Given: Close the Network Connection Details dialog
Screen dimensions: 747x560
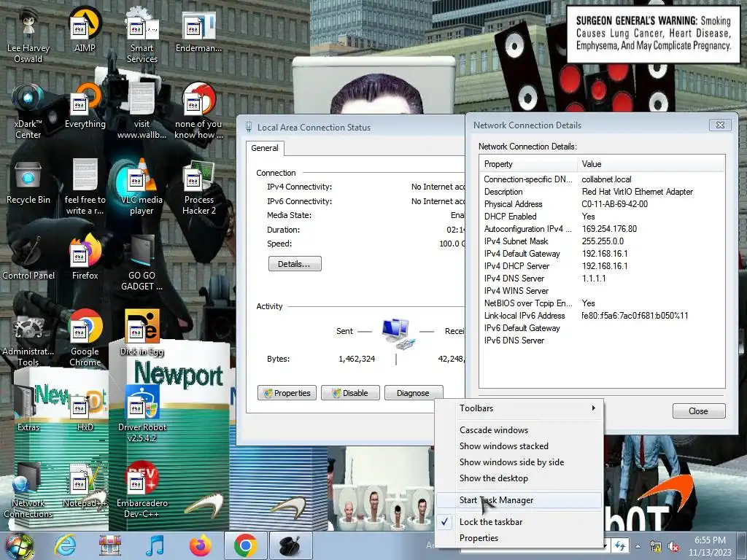Looking at the screenshot, I should 698,411.
